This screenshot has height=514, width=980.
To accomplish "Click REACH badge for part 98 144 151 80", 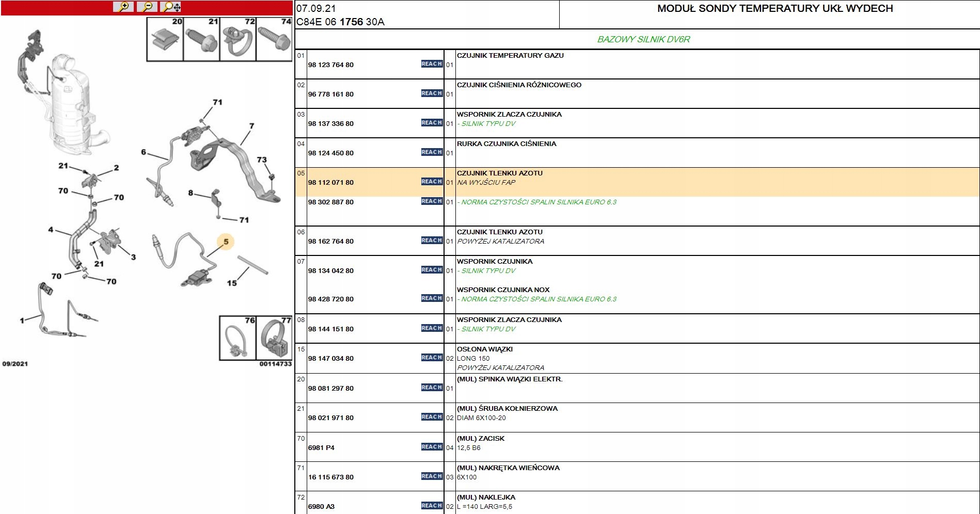I will 432,328.
